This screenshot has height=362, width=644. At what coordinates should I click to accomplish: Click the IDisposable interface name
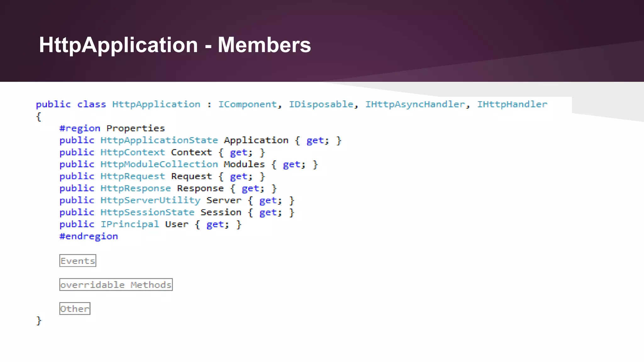(x=321, y=104)
